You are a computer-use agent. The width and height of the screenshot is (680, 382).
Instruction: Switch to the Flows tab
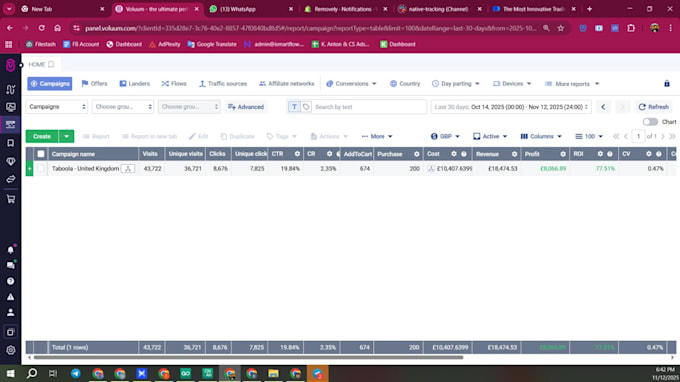174,84
